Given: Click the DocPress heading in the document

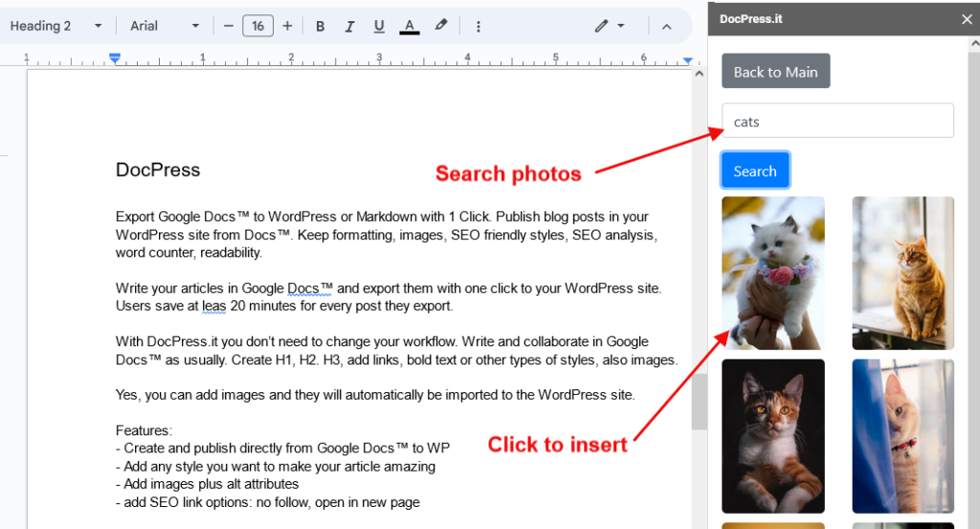Looking at the screenshot, I should click(x=158, y=170).
